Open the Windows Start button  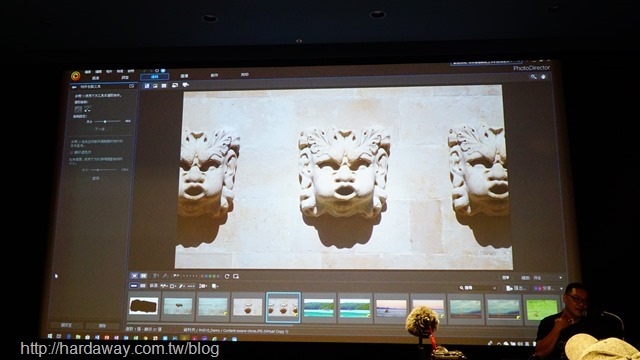pyautogui.click(x=50, y=337)
